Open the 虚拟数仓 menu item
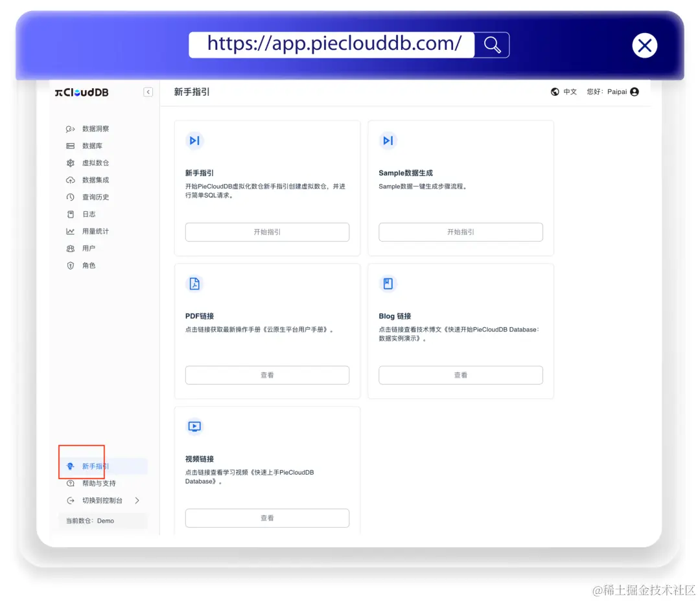Screen dimensions: 700x601 tap(95, 163)
